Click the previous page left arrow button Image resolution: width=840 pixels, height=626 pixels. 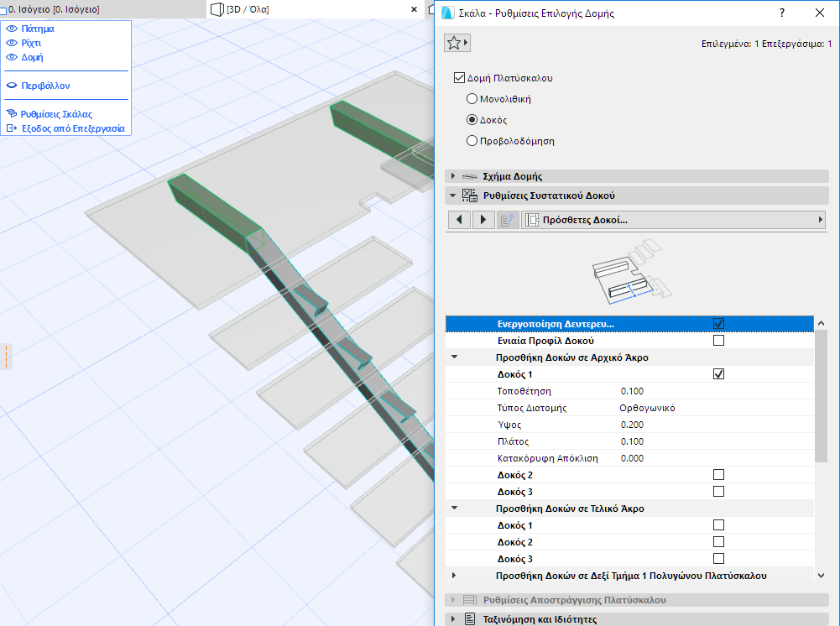coord(459,220)
